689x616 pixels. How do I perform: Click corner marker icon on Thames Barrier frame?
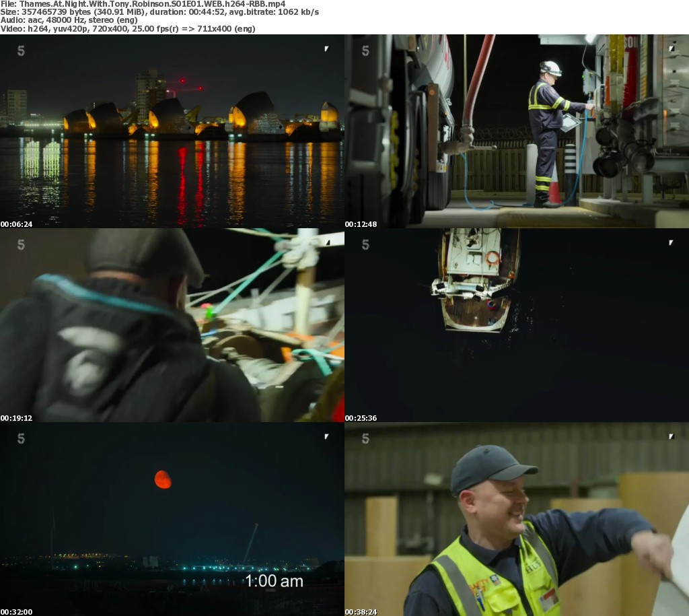tap(326, 48)
